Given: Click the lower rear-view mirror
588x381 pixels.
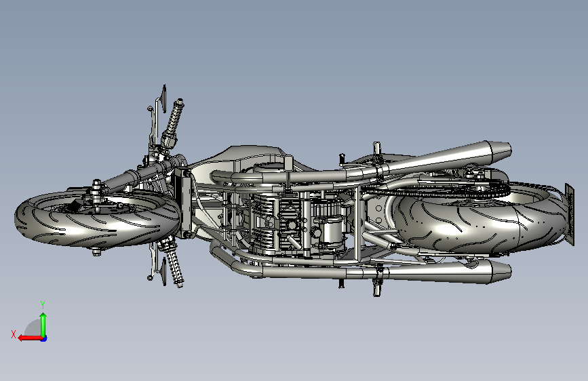Looking at the screenshot, I should [163, 271].
